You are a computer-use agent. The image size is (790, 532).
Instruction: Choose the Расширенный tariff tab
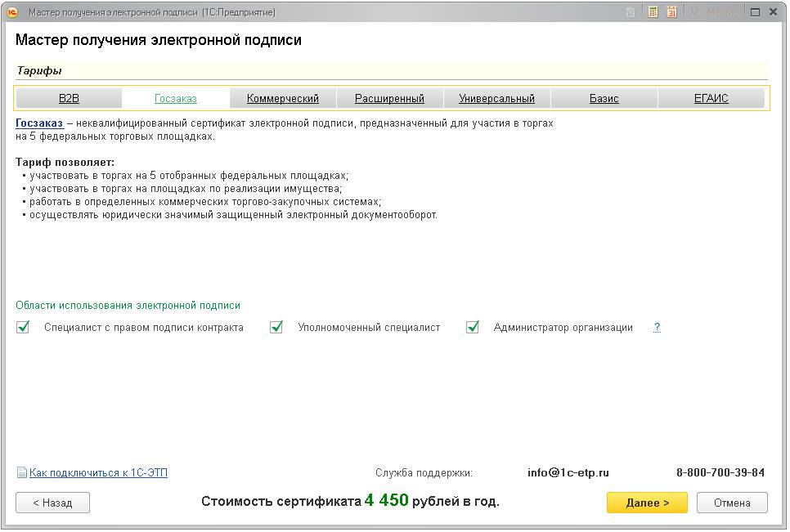pos(389,98)
